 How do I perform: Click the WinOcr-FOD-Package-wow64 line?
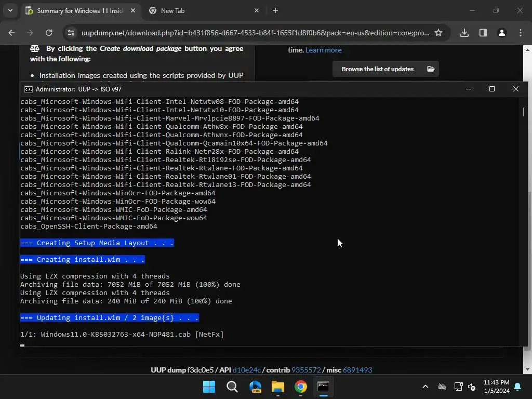118,201
